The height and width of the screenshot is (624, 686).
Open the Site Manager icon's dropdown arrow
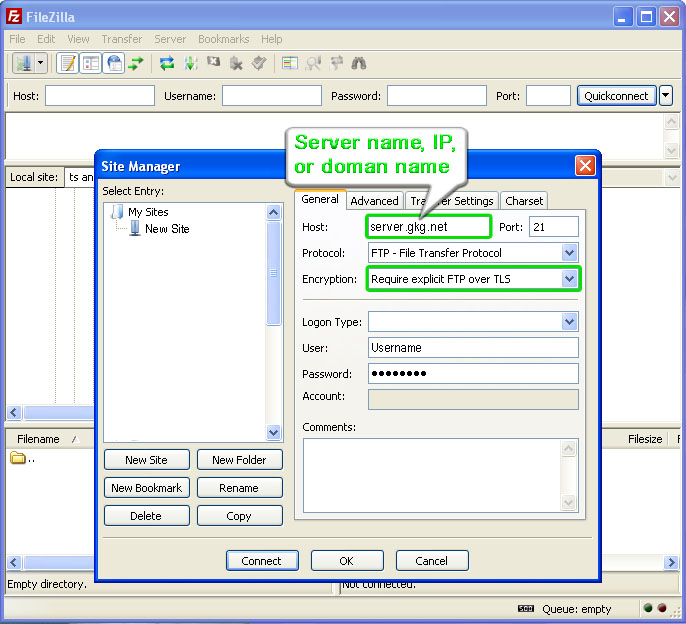pos(41,63)
